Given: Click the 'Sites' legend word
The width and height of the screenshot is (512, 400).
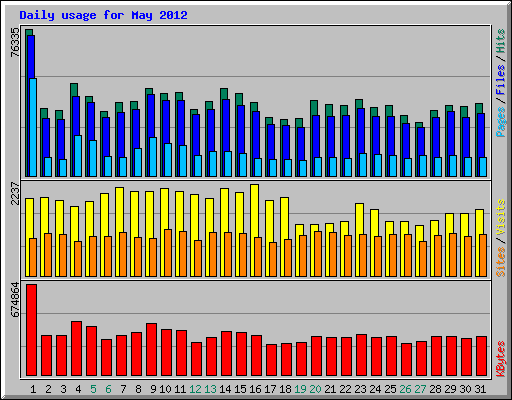Looking at the screenshot, I should [x=501, y=262].
